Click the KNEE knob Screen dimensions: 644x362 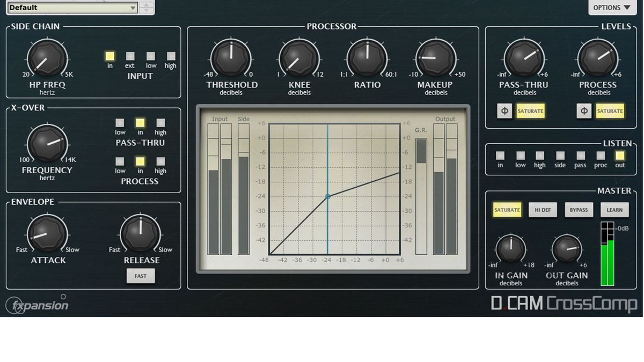pyautogui.click(x=299, y=58)
